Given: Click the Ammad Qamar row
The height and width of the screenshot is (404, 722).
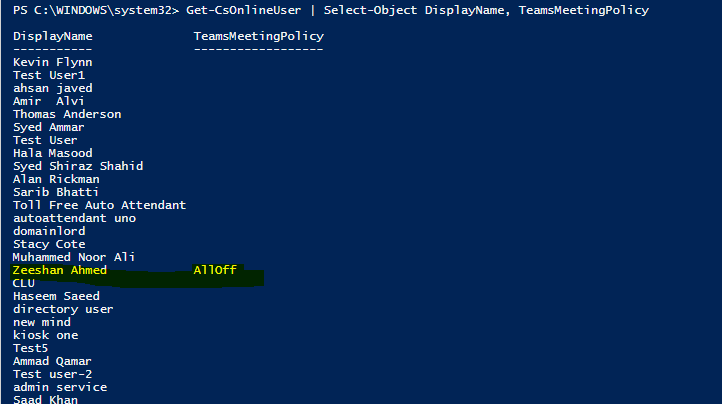Looking at the screenshot, I should (52, 361).
